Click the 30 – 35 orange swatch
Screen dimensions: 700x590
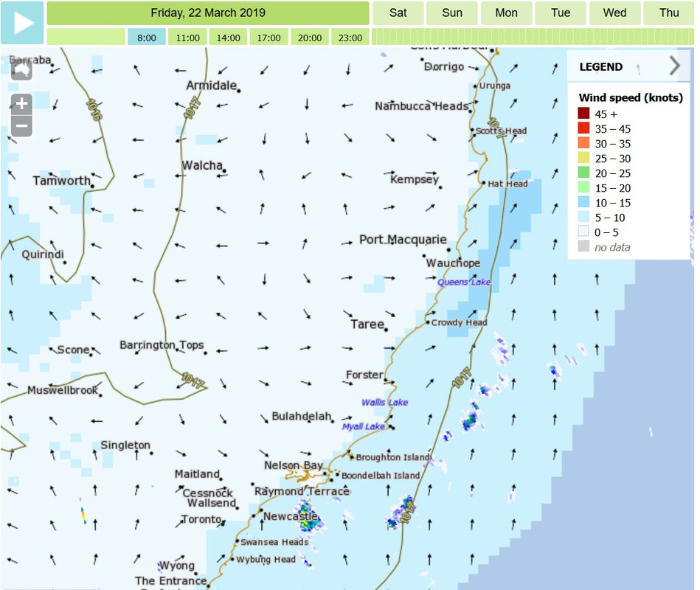[x=583, y=143]
